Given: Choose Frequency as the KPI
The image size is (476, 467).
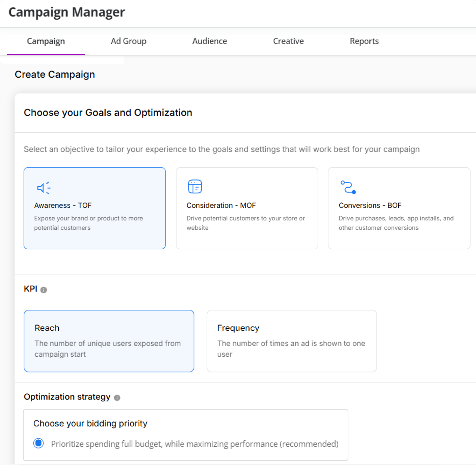Looking at the screenshot, I should pyautogui.click(x=291, y=341).
